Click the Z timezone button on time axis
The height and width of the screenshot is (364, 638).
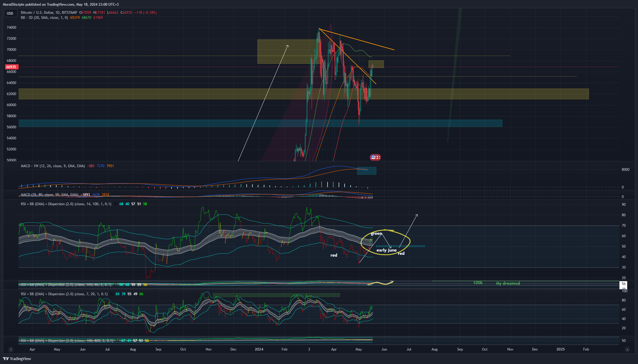pos(11,349)
